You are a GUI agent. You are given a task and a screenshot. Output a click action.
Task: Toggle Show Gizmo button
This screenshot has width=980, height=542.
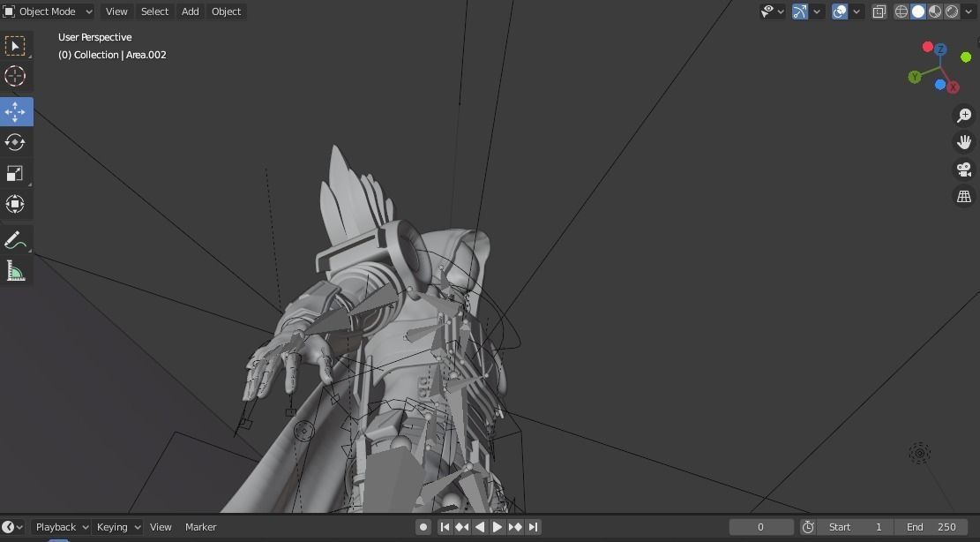click(x=800, y=11)
